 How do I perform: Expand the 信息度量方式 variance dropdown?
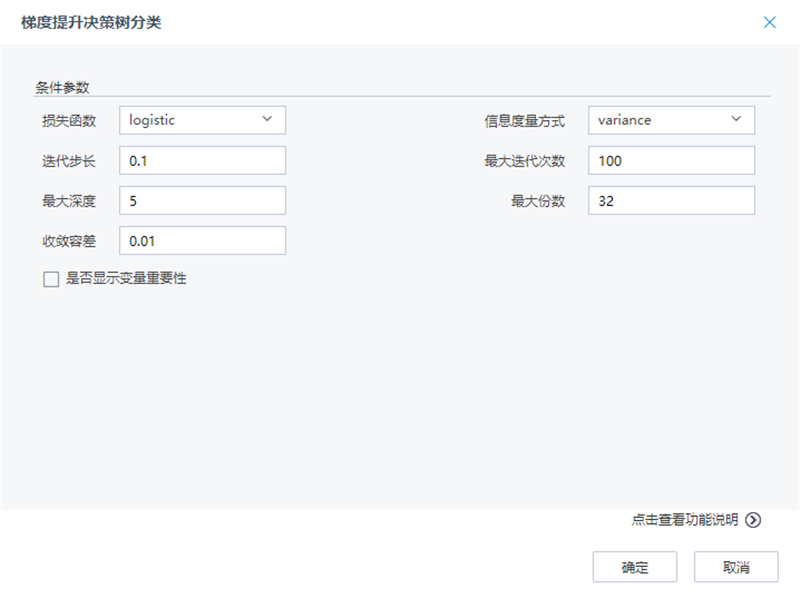(670, 120)
